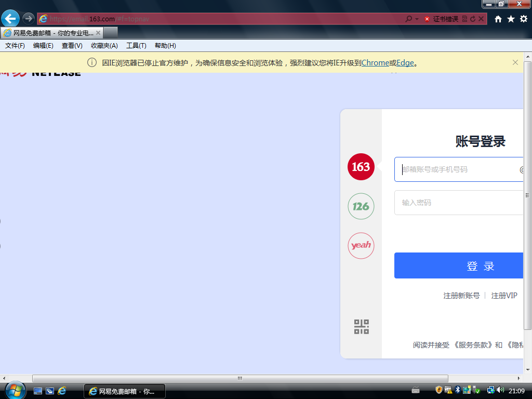Open the 注册新账号 registration link
This screenshot has width=532, height=399.
click(x=461, y=296)
